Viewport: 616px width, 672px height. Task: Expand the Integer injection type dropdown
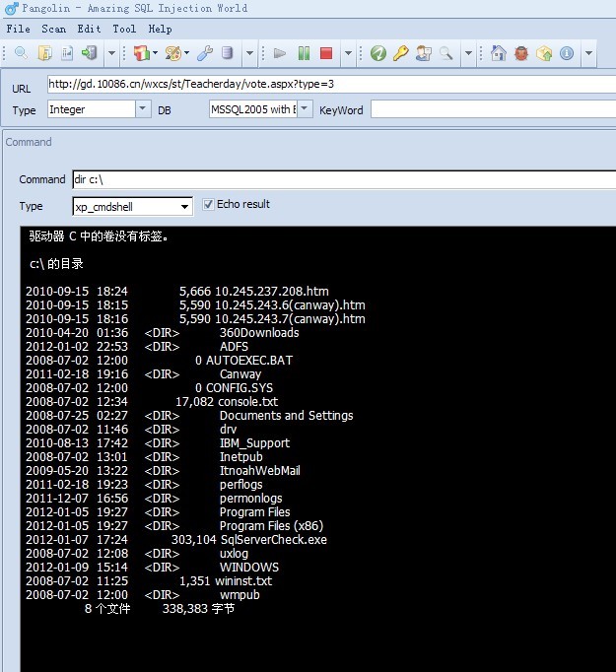143,108
